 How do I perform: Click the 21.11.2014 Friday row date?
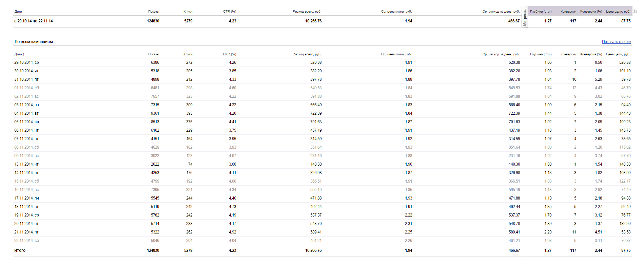coord(26,232)
